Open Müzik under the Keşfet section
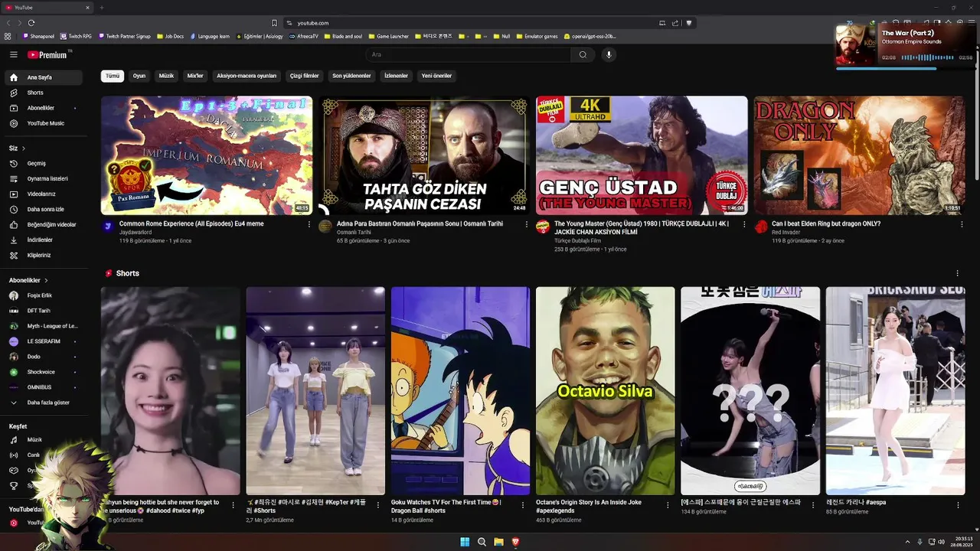Screen dimensions: 980x551 [43, 440]
